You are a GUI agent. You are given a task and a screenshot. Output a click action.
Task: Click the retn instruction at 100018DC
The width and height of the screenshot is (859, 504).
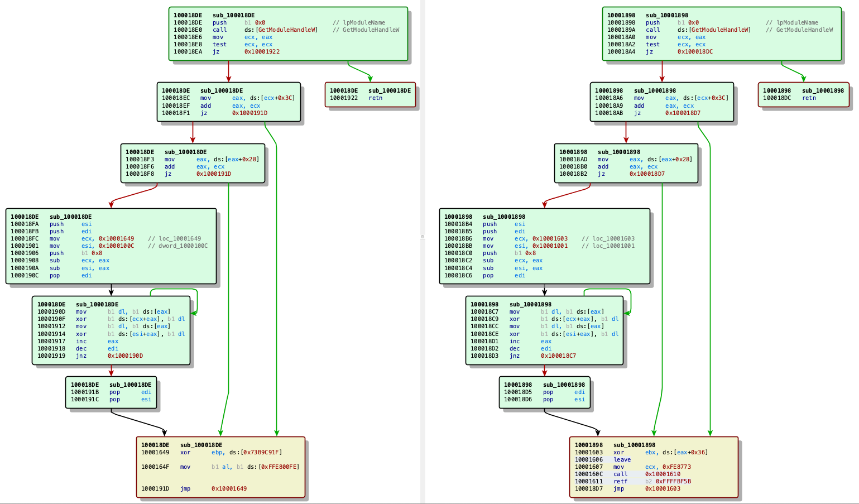click(790, 98)
